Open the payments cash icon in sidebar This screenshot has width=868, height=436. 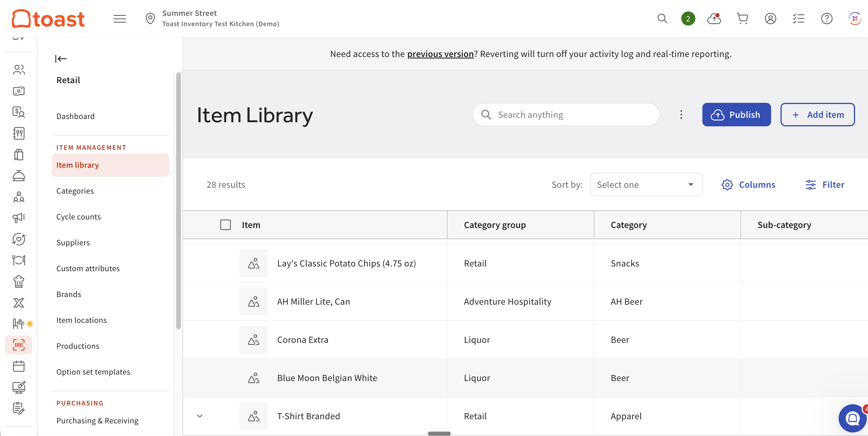tap(19, 91)
